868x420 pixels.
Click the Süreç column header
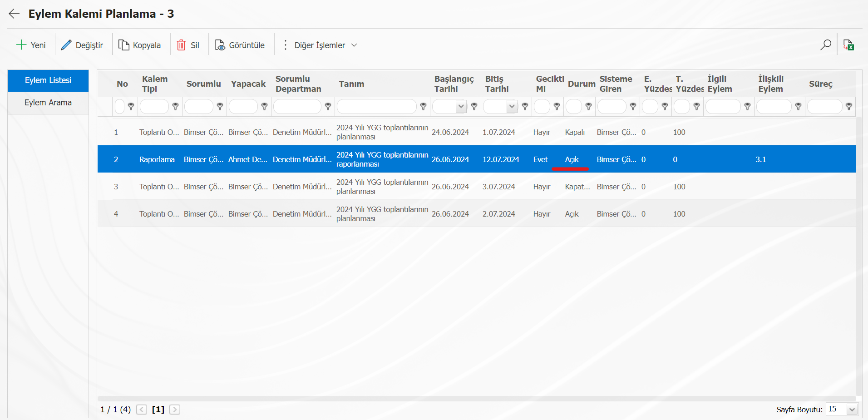821,84
